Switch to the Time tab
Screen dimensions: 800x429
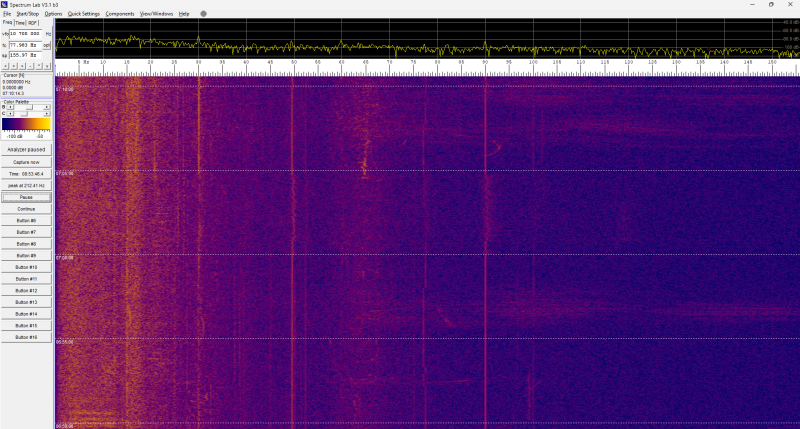tap(19, 23)
